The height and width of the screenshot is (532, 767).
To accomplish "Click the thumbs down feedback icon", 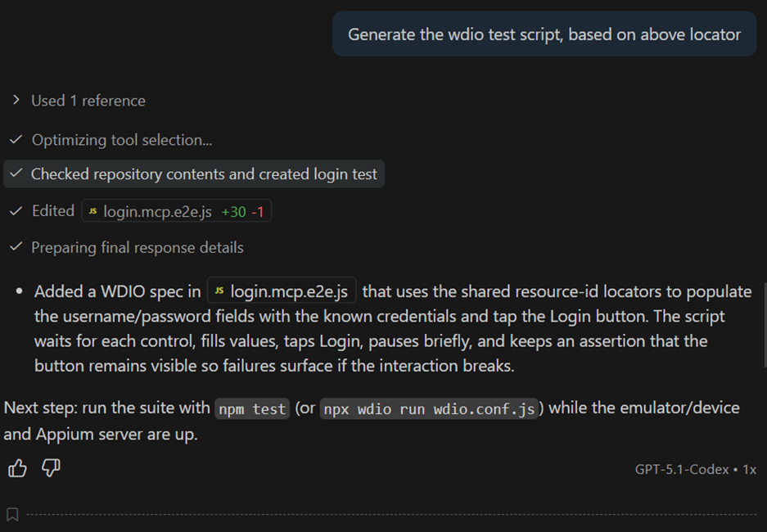I will [x=51, y=468].
